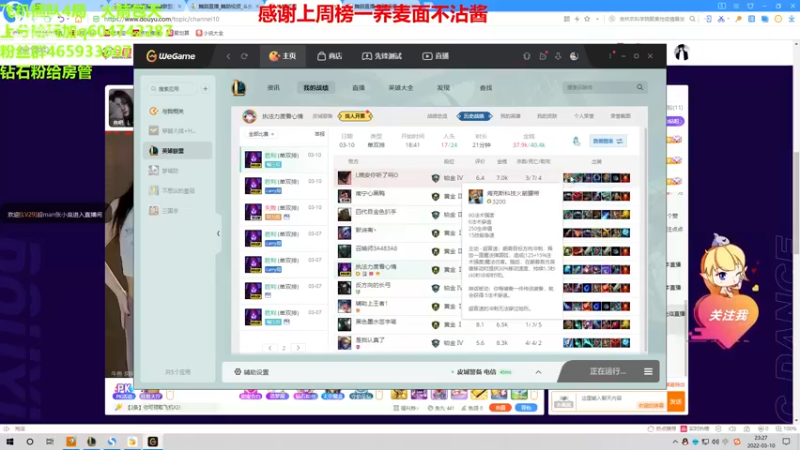Click player 是我认真了
Screen dimensions: 800x450
tap(370, 340)
